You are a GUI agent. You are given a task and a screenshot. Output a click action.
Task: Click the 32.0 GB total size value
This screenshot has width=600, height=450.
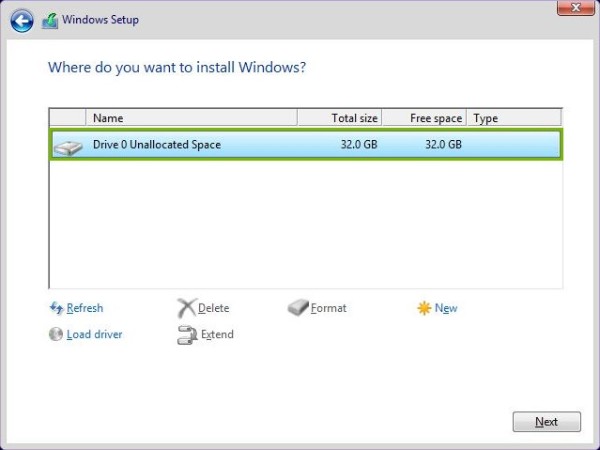coord(359,145)
